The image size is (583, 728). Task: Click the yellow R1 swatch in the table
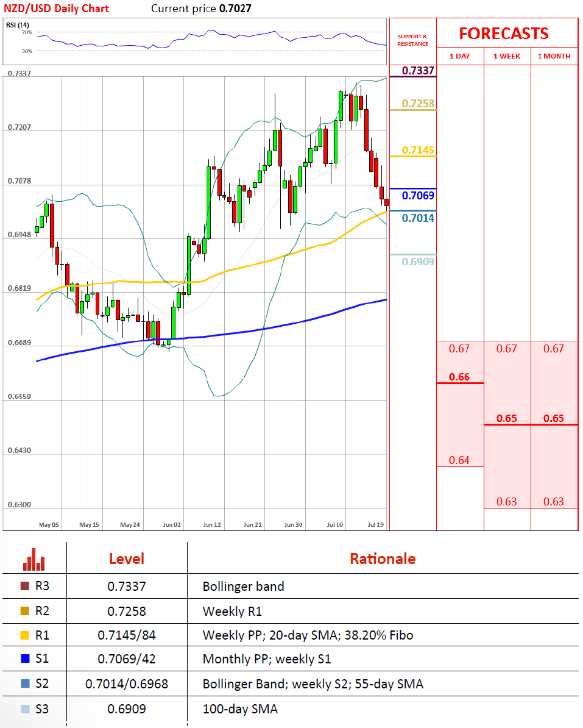click(x=24, y=635)
